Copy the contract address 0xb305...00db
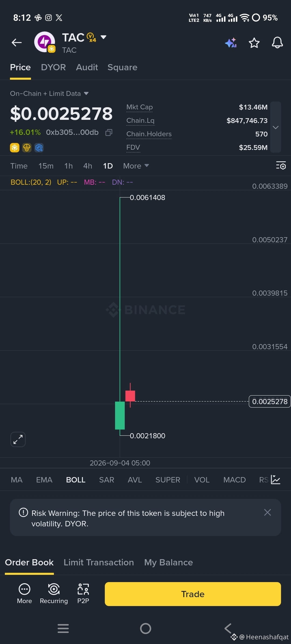Image resolution: width=291 pixels, height=644 pixels. pyautogui.click(x=109, y=132)
